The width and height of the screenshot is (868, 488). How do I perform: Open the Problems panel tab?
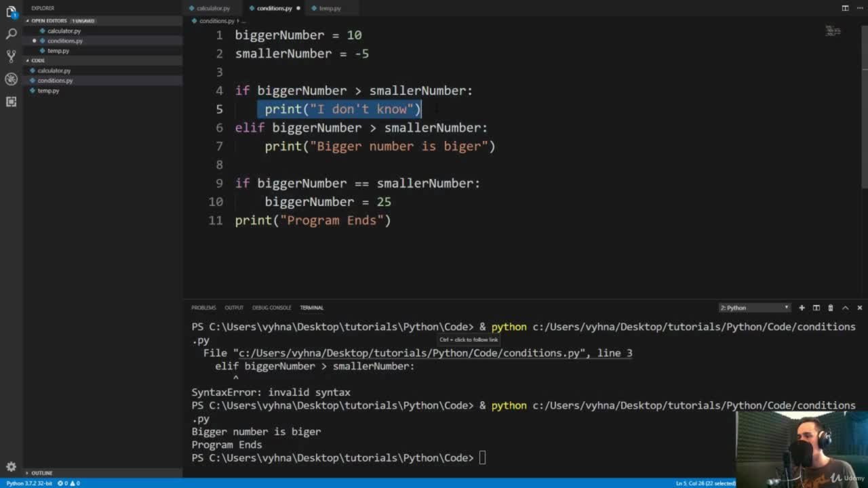203,308
